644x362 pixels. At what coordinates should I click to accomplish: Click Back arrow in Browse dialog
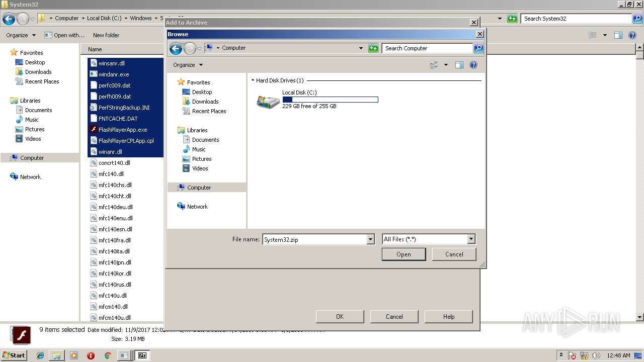point(176,48)
